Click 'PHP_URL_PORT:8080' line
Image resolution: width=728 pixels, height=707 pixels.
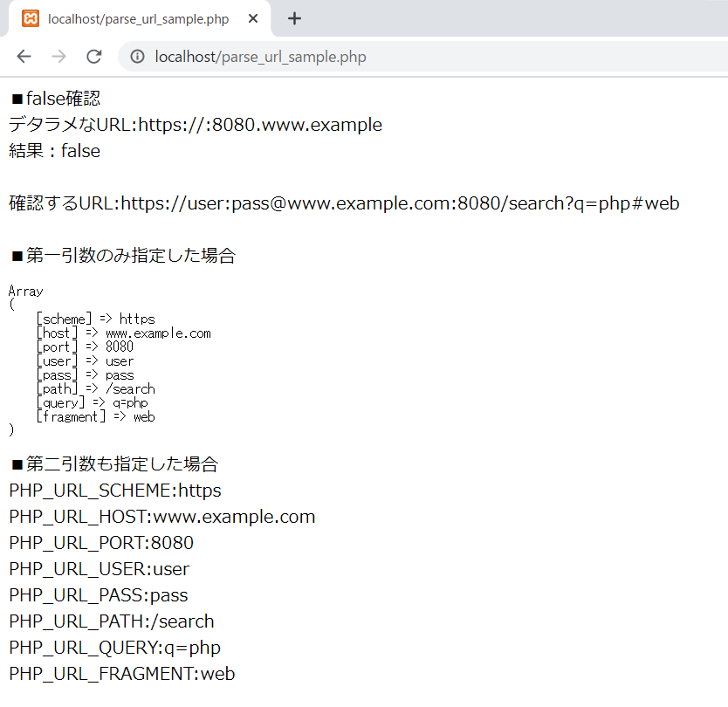coord(101,543)
